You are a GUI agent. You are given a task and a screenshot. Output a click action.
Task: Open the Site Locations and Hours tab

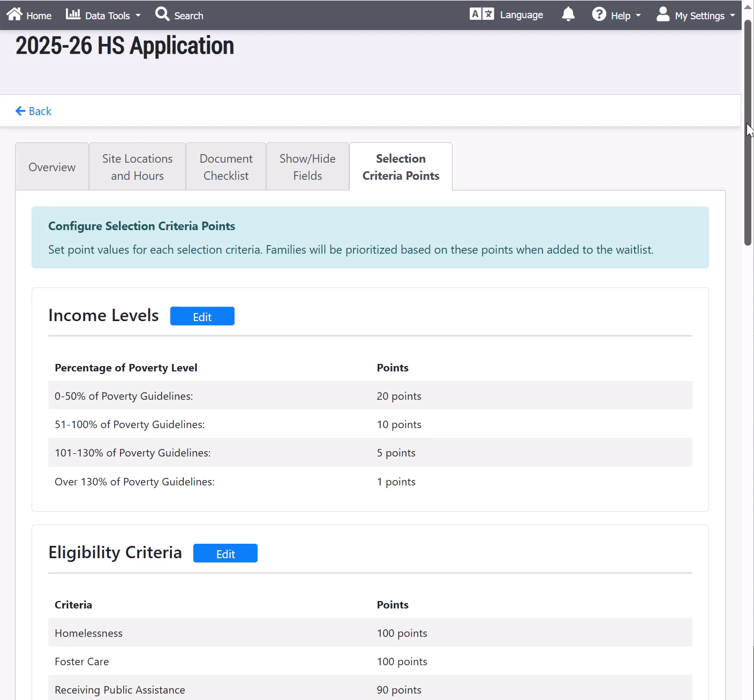(138, 167)
